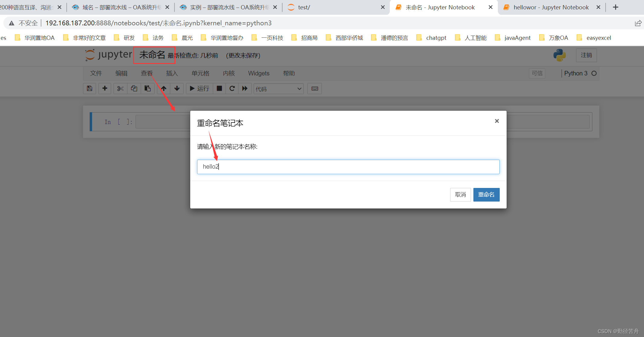Paste cells below icon
The height and width of the screenshot is (337, 644).
148,88
